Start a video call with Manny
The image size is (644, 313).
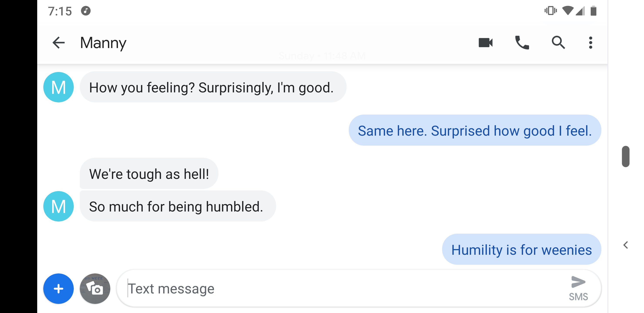(x=485, y=43)
